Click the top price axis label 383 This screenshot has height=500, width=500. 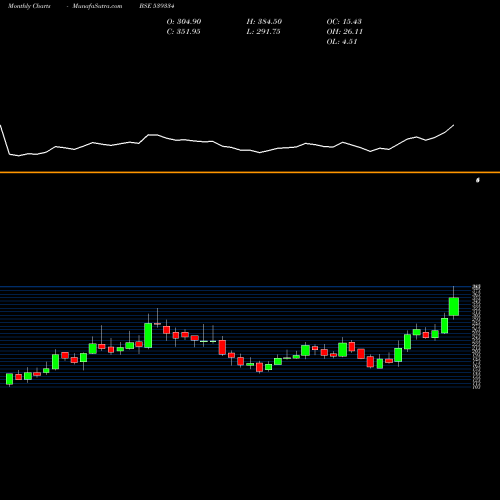tap(476, 286)
